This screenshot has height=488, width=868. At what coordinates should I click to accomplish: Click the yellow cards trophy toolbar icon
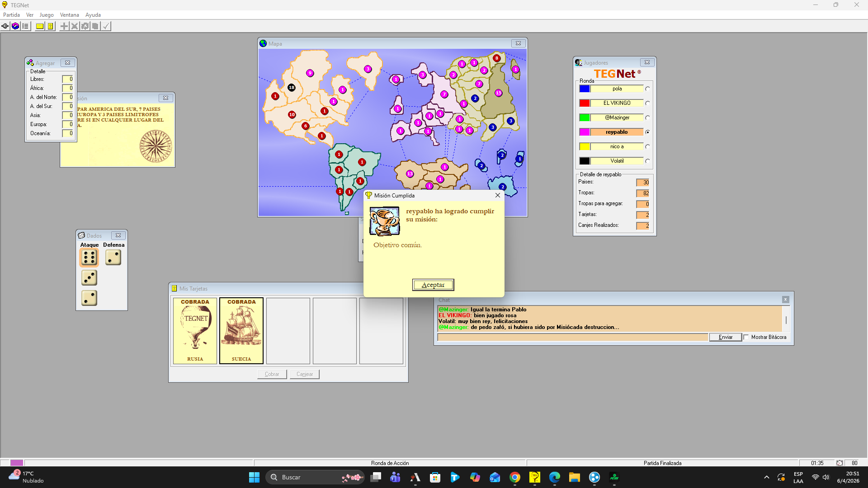pyautogui.click(x=50, y=26)
